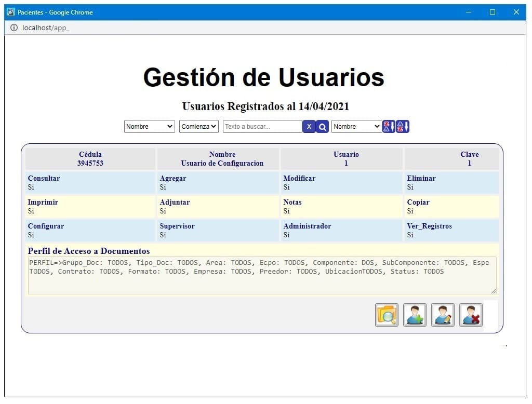
Task: Click Cédula value 3945753
Action: pos(90,163)
